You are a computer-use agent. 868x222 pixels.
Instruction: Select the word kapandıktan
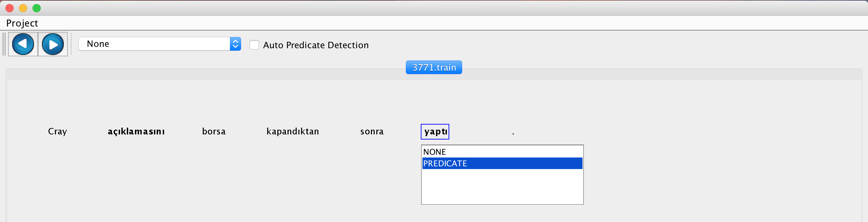point(293,131)
